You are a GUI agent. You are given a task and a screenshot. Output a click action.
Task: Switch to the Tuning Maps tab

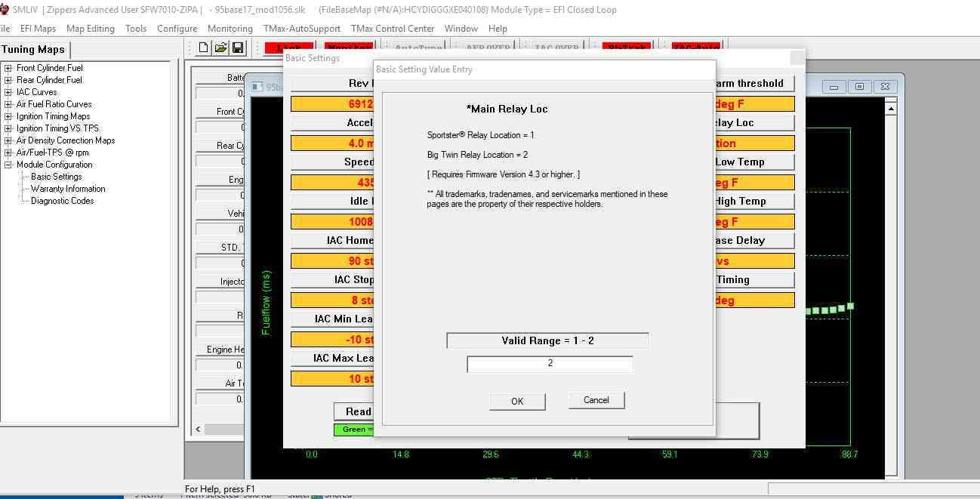coord(33,50)
